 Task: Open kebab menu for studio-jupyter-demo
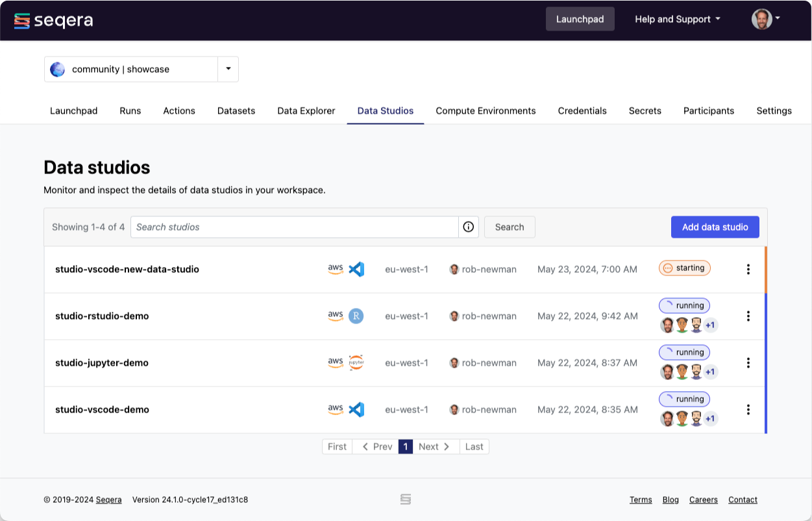(748, 363)
